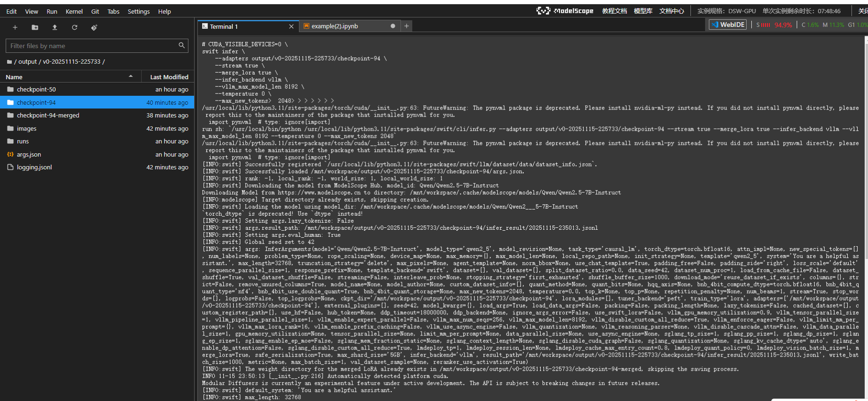Click the folder icon beside images

tap(10, 128)
